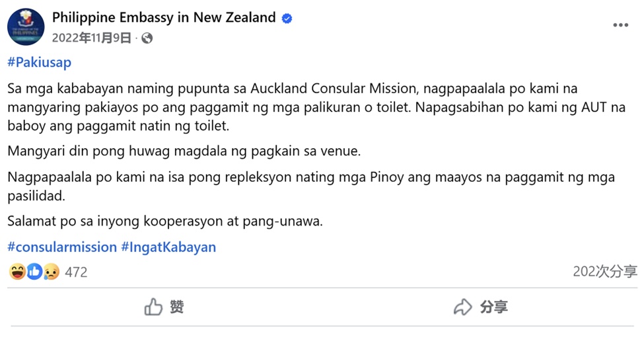Click the blue verified badge
This screenshot has height=338, width=644.
(x=287, y=19)
